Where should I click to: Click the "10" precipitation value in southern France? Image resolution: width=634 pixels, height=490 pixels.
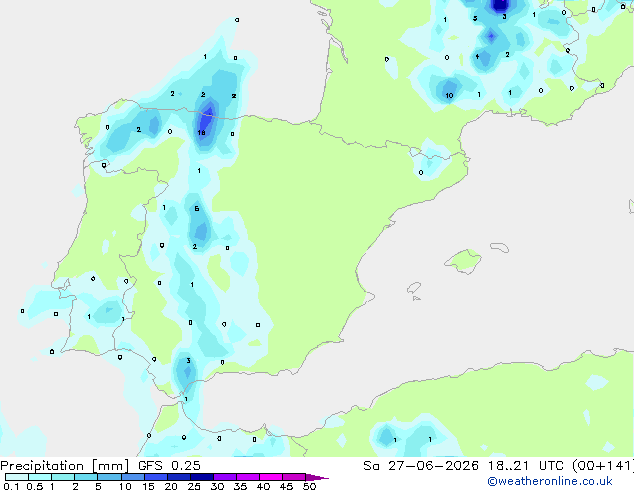click(449, 96)
